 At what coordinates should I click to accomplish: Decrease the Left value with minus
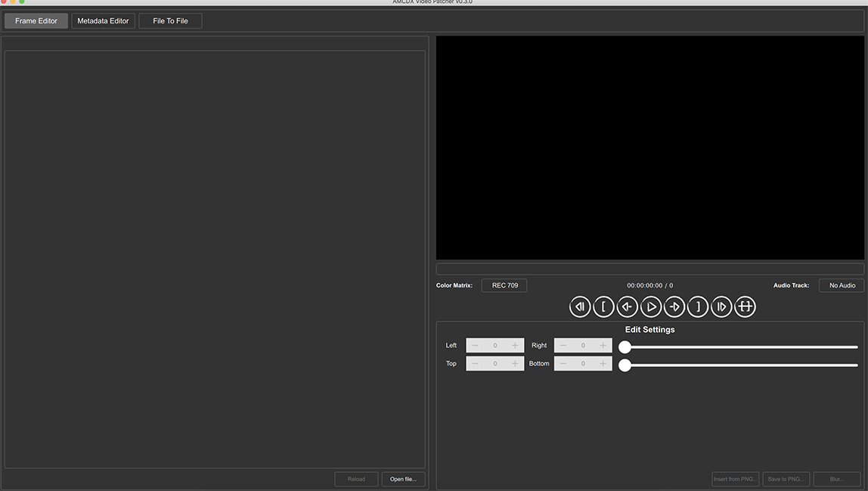coord(476,345)
